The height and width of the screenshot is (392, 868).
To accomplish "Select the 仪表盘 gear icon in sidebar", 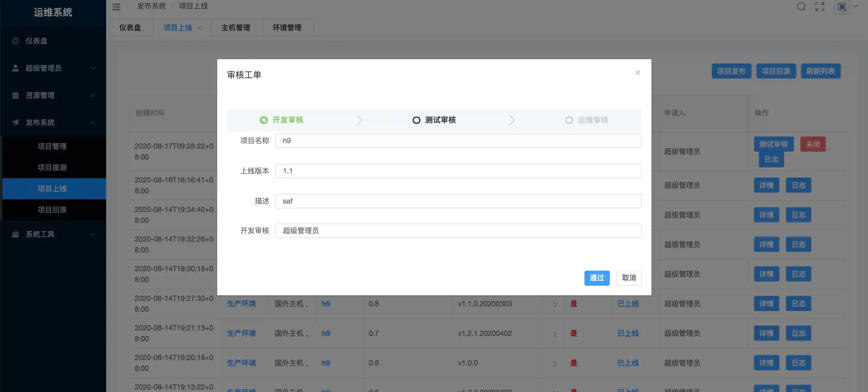I will (15, 40).
